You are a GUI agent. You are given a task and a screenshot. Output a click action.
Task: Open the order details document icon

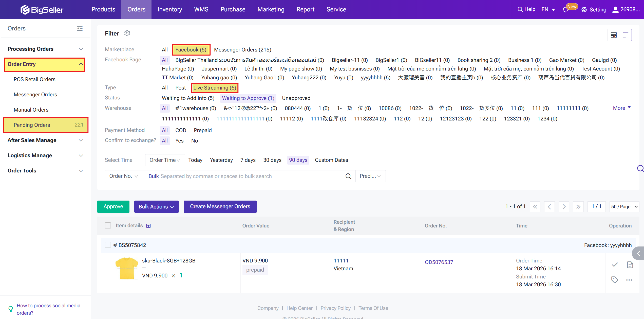pyautogui.click(x=630, y=265)
